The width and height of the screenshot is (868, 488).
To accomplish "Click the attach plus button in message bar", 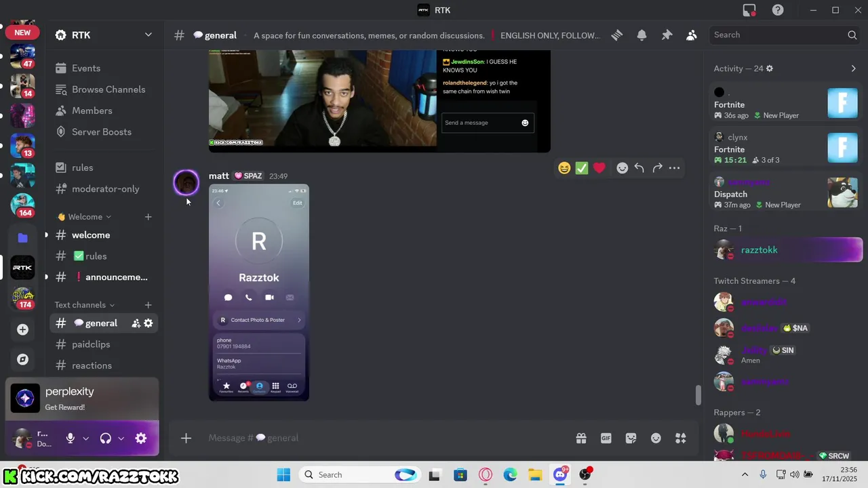I will click(x=186, y=438).
